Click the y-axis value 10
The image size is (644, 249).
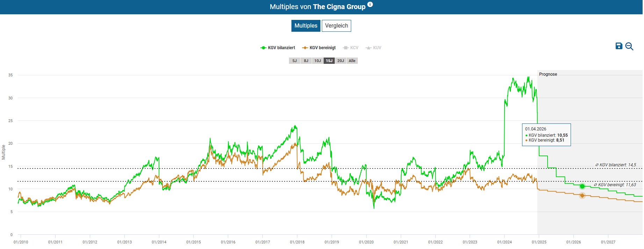10,189
